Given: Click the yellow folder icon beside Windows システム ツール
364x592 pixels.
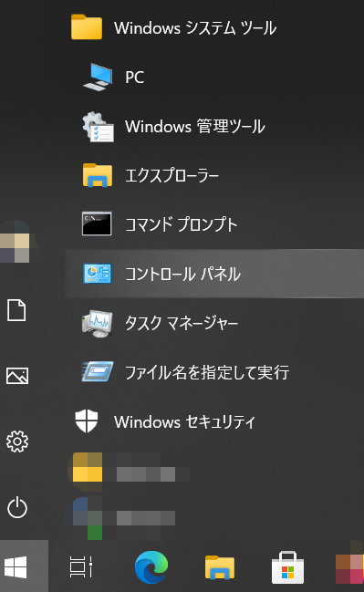Looking at the screenshot, I should (87, 26).
